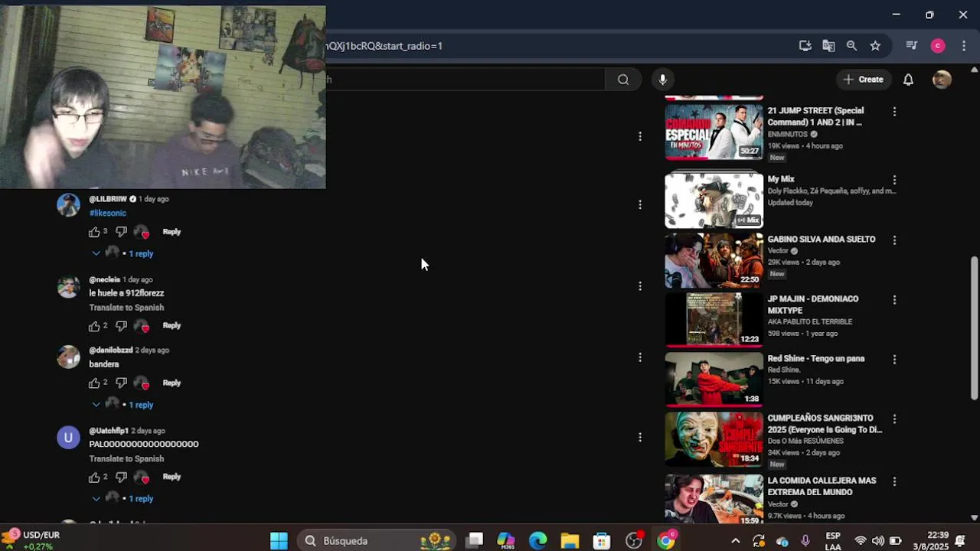Image resolution: width=980 pixels, height=551 pixels.
Task: Open CUMPLEAÑOS SANGRI3NTO 2025 thumbnail
Action: pyautogui.click(x=714, y=439)
